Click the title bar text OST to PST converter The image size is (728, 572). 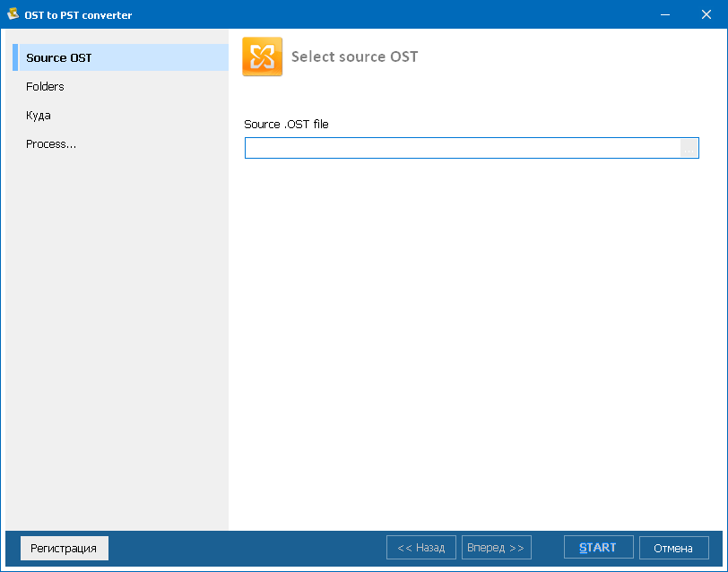pyautogui.click(x=79, y=14)
